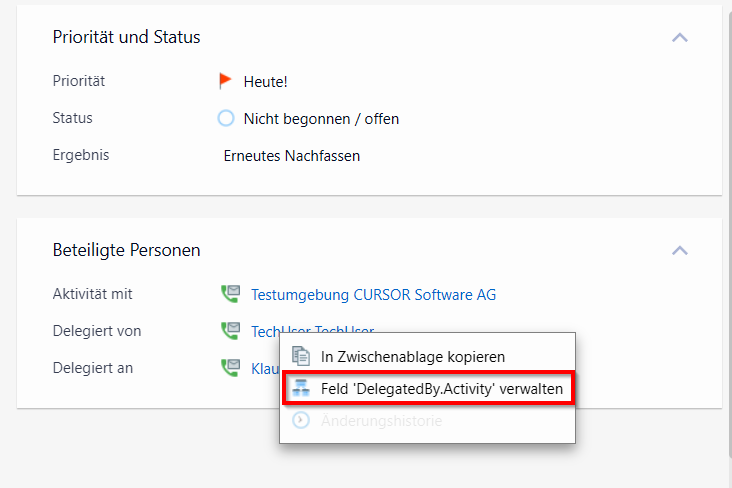Click the Änderungshistorie clock icon

[x=301, y=420]
